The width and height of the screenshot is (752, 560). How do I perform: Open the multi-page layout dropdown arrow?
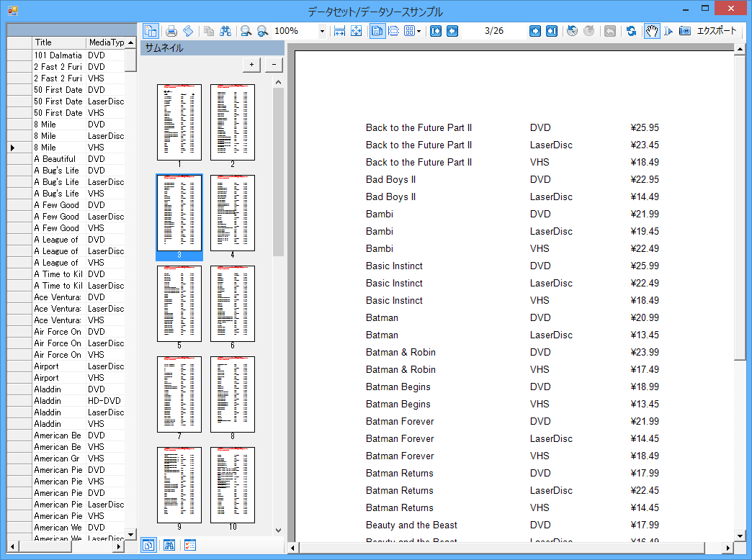(418, 31)
